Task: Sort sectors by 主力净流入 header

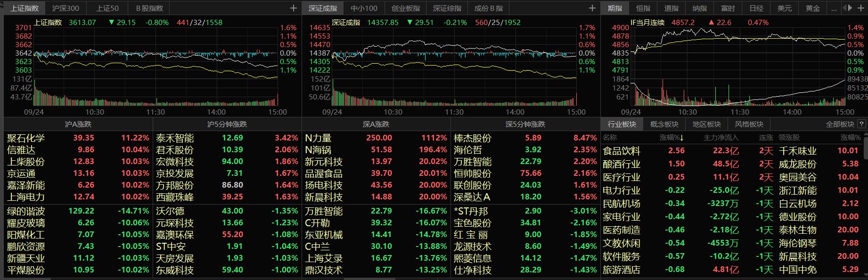Action: tap(721, 138)
